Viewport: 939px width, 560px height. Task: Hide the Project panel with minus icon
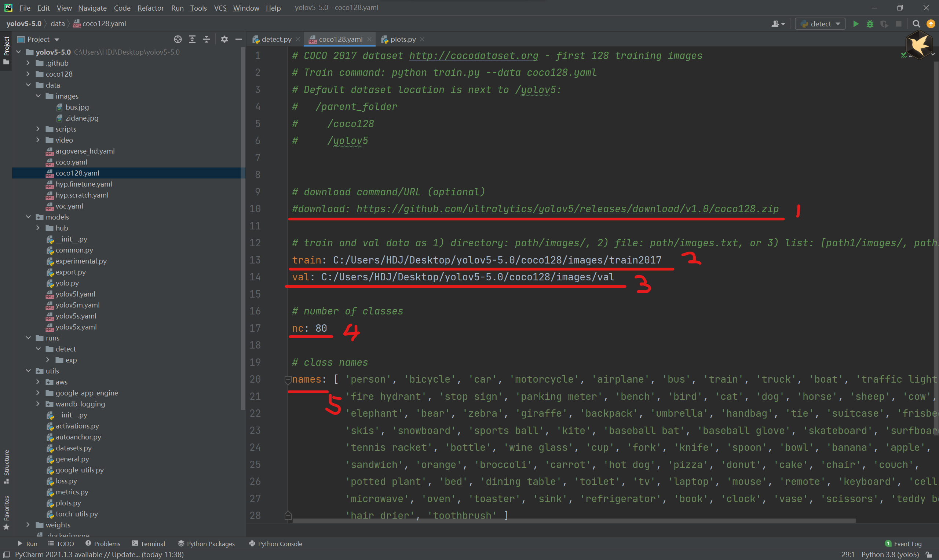click(239, 39)
